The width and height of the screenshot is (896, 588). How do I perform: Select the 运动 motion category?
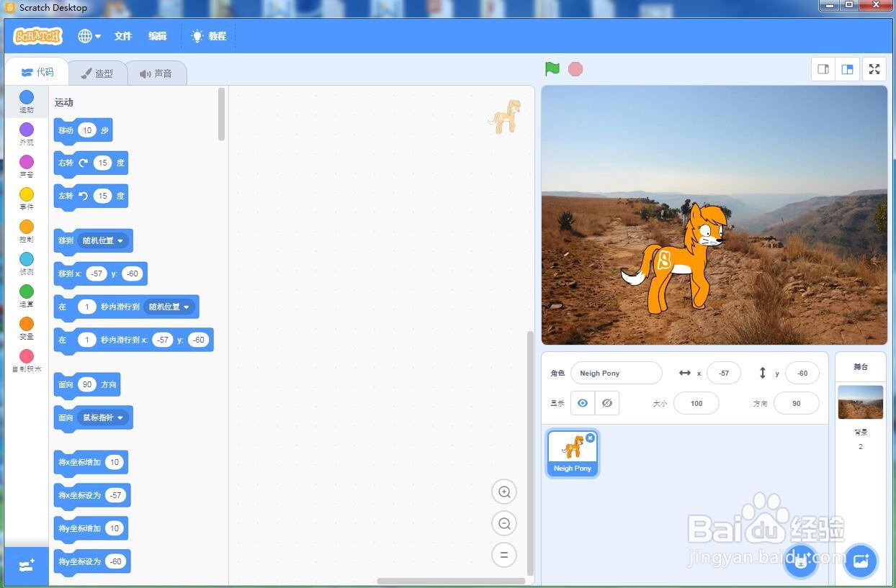click(x=27, y=101)
